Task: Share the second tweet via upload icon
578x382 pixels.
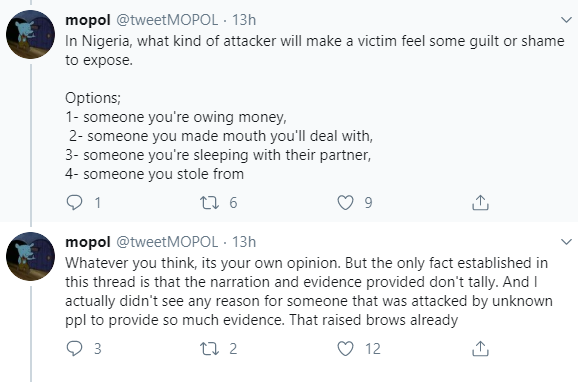Action: (480, 348)
